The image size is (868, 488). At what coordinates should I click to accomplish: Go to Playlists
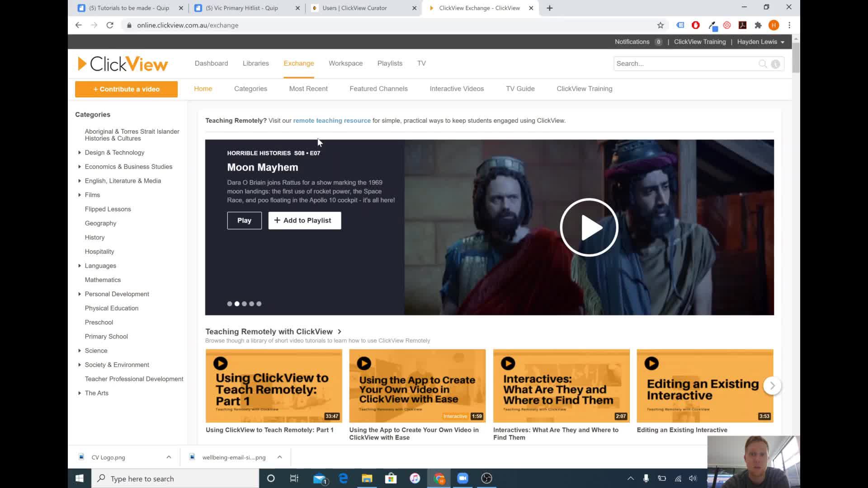[x=390, y=63]
